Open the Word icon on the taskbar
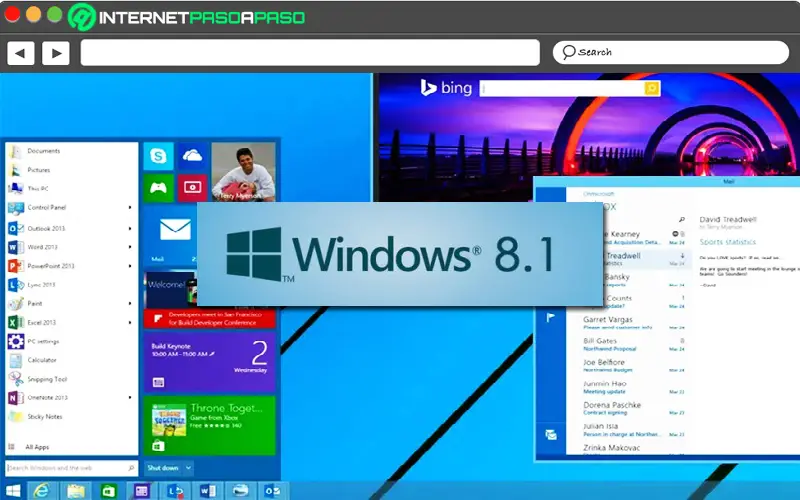Viewport: 800px width, 500px height. pos(207,491)
